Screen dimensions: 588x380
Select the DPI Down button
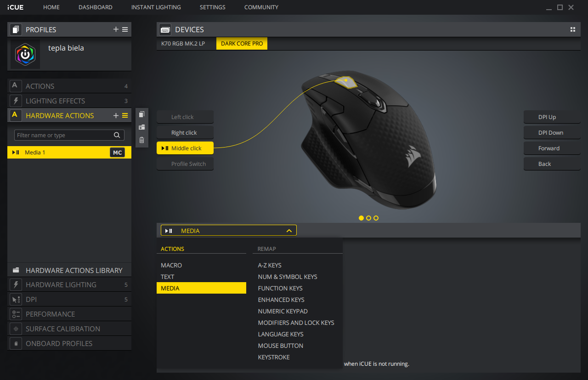click(552, 132)
